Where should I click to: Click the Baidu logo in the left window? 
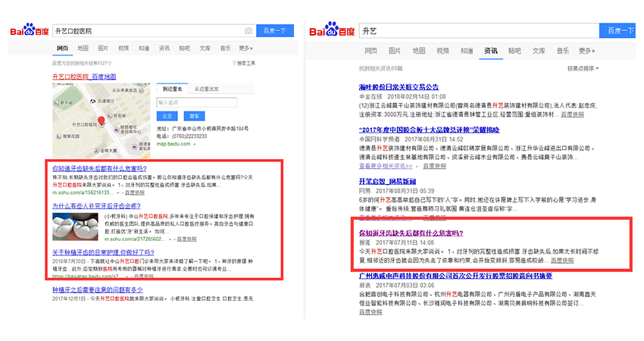30,30
